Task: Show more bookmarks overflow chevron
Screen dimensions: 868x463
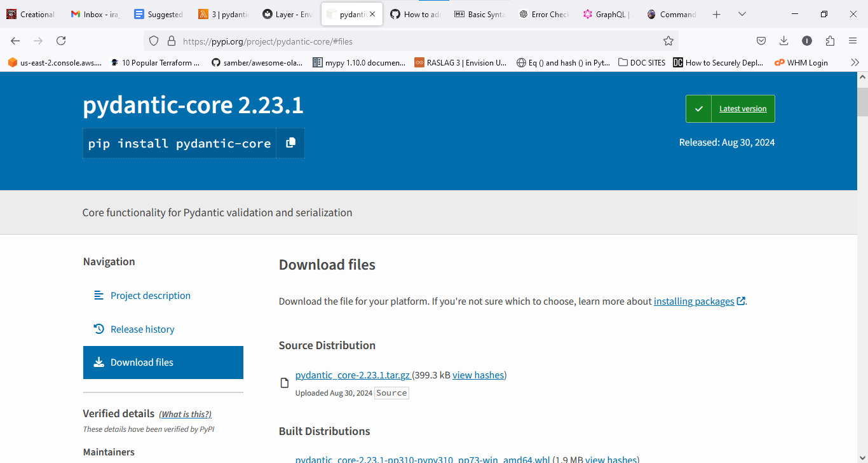Action: pos(855,62)
